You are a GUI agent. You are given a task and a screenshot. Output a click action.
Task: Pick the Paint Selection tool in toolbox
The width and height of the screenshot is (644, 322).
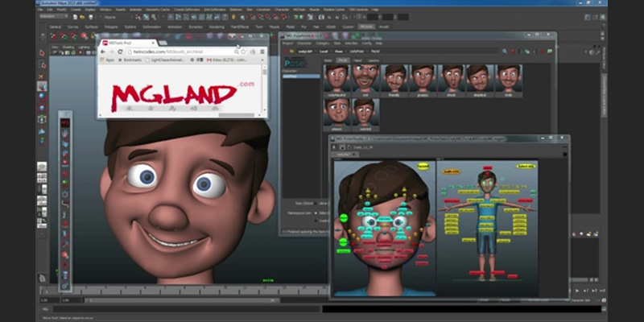point(42,76)
